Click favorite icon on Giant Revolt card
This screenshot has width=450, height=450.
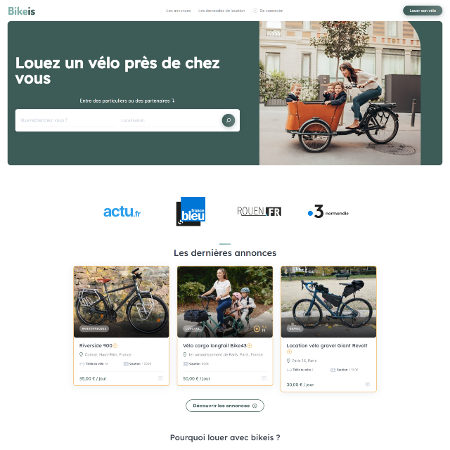click(x=367, y=384)
